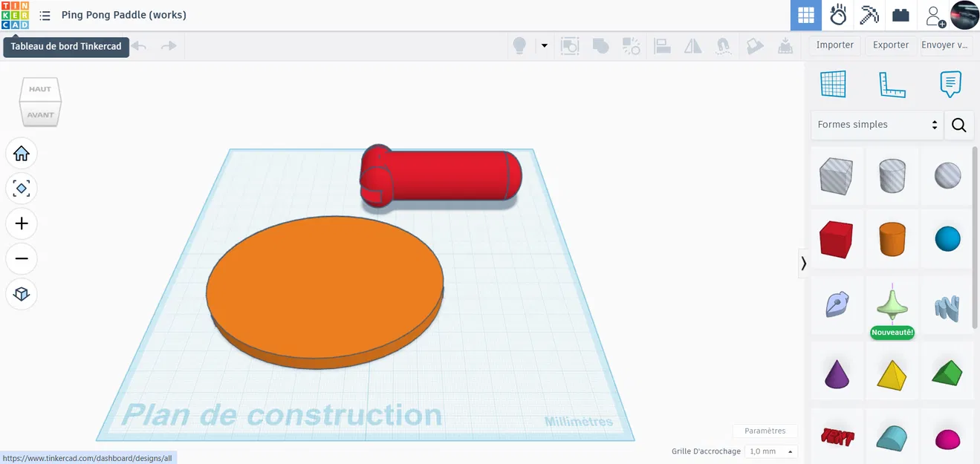Invite collaborators with the add-person icon
Screen dimensions: 980x464
pos(935,16)
